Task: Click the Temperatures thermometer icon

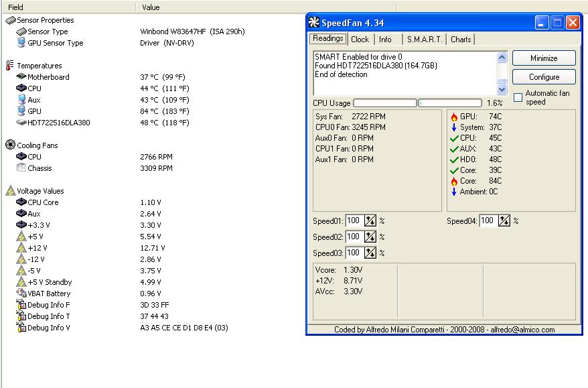Action: pos(10,65)
